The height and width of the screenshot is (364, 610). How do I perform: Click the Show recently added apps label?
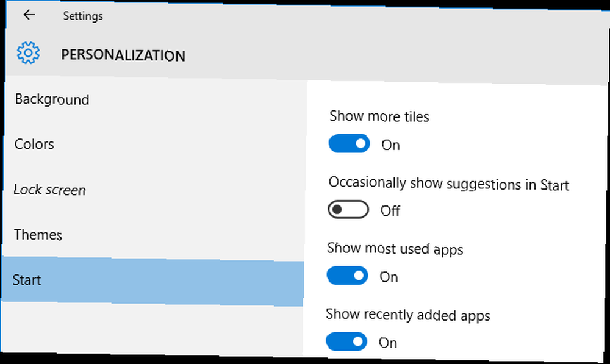(x=408, y=315)
